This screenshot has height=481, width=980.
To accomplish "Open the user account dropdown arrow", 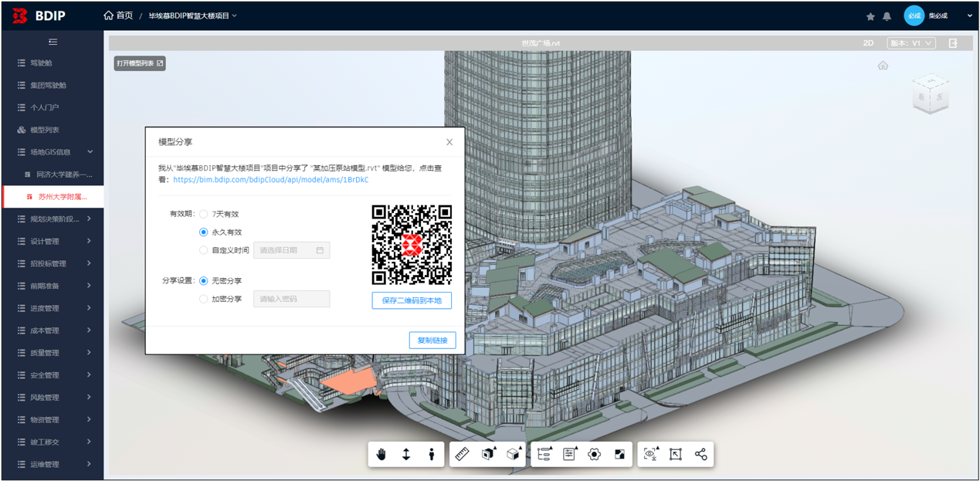I will point(970,15).
